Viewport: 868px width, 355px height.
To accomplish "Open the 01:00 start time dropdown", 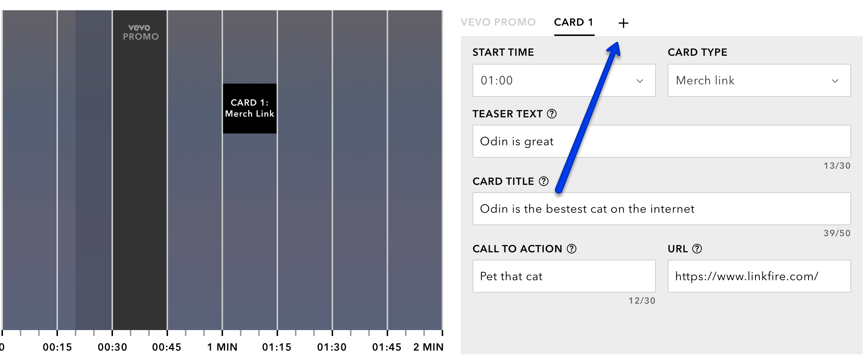I will point(564,80).
